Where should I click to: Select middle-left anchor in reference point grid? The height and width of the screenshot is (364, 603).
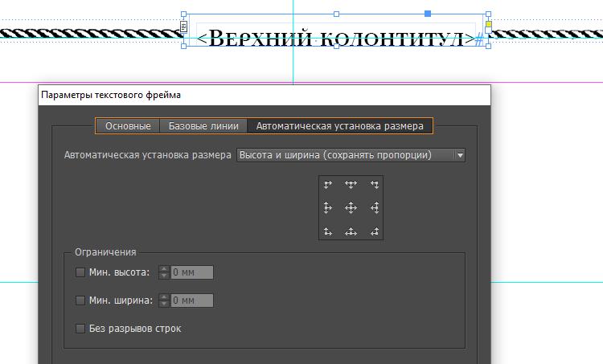tap(328, 208)
